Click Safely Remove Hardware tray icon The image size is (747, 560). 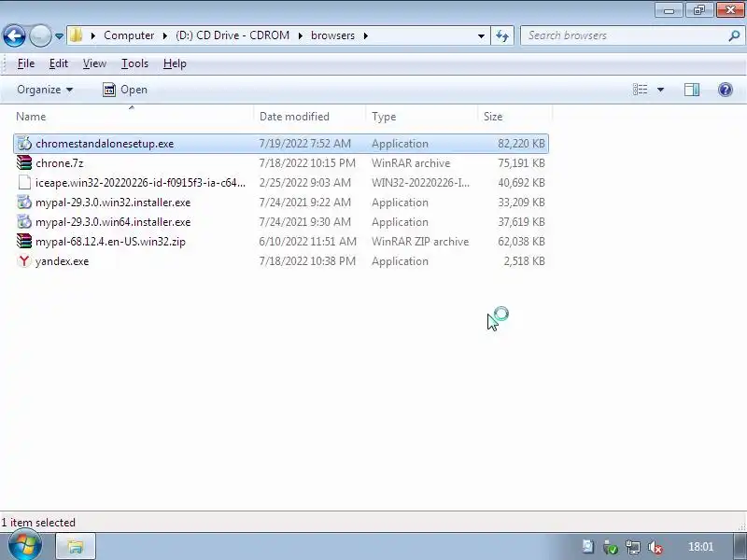611,547
